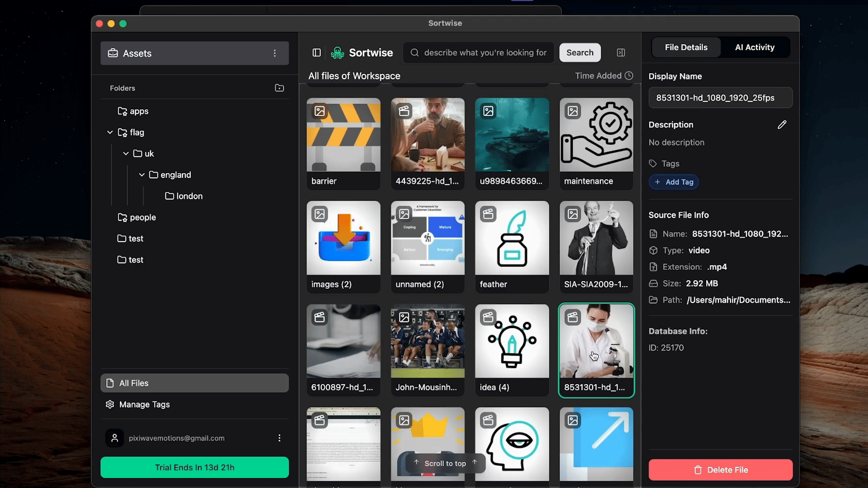Click the Sortwise octopus logo
Viewport: 868px width, 488px height.
pos(337,53)
